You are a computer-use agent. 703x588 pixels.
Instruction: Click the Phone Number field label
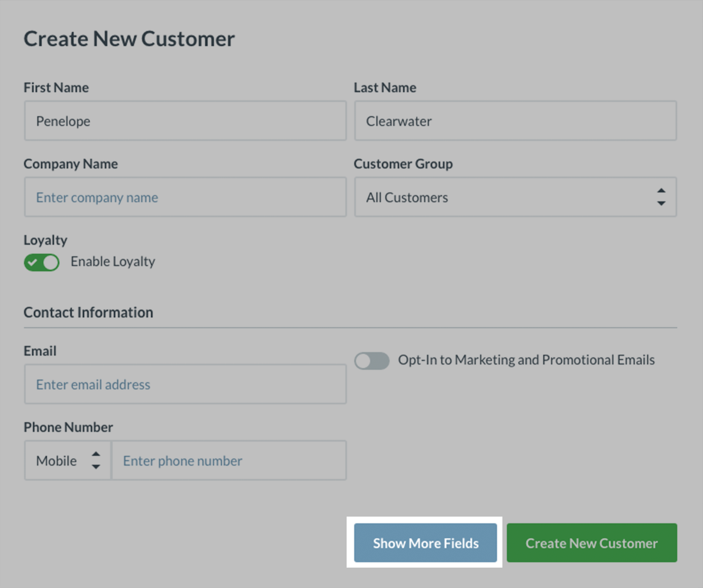(68, 427)
